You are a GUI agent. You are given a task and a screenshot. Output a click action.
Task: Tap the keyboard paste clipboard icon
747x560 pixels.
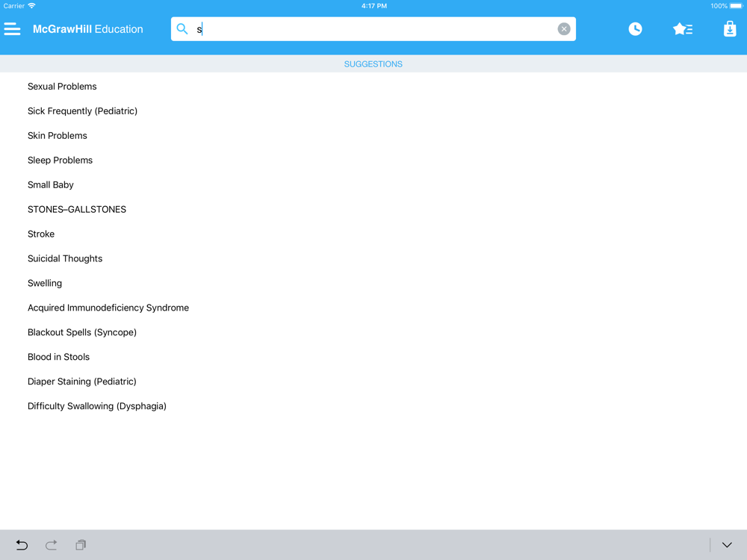pyautogui.click(x=81, y=545)
